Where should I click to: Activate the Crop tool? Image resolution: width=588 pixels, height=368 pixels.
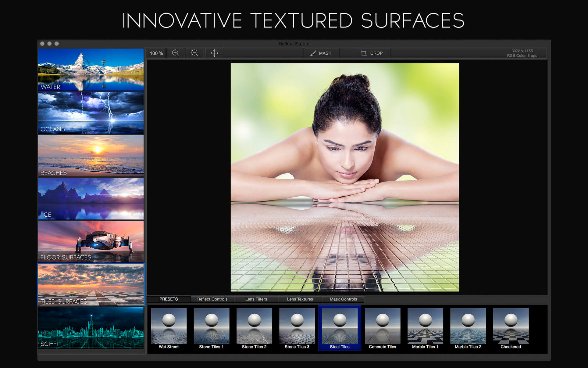[372, 53]
